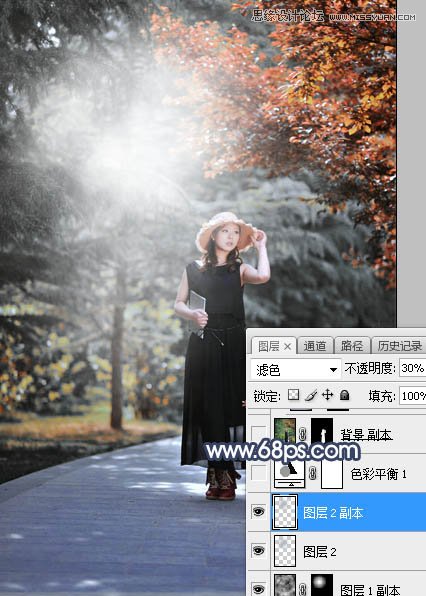Hide the 图层 2 副本 layer
Viewport: 426px width, 596px height.
point(258,512)
